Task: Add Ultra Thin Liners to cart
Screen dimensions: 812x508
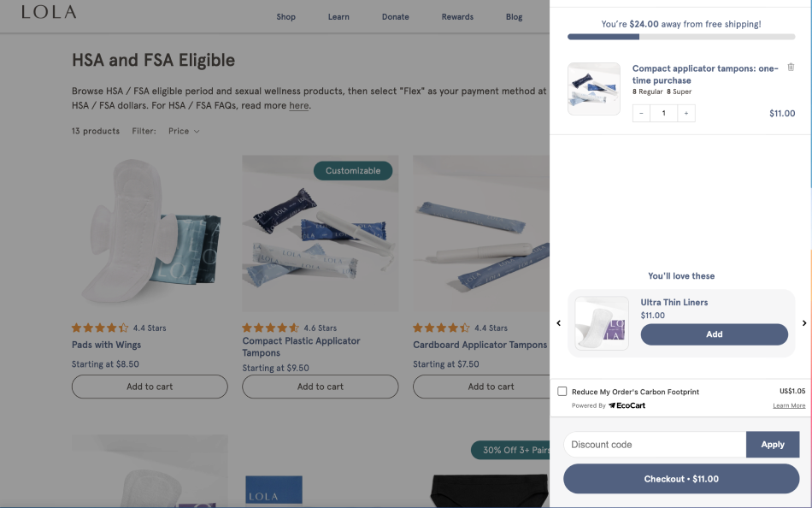Action: [714, 334]
